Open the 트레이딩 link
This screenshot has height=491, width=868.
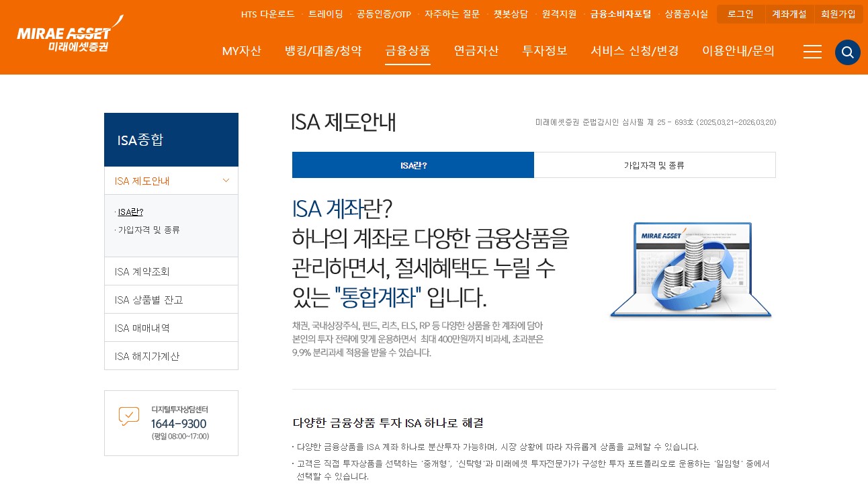[x=326, y=14]
